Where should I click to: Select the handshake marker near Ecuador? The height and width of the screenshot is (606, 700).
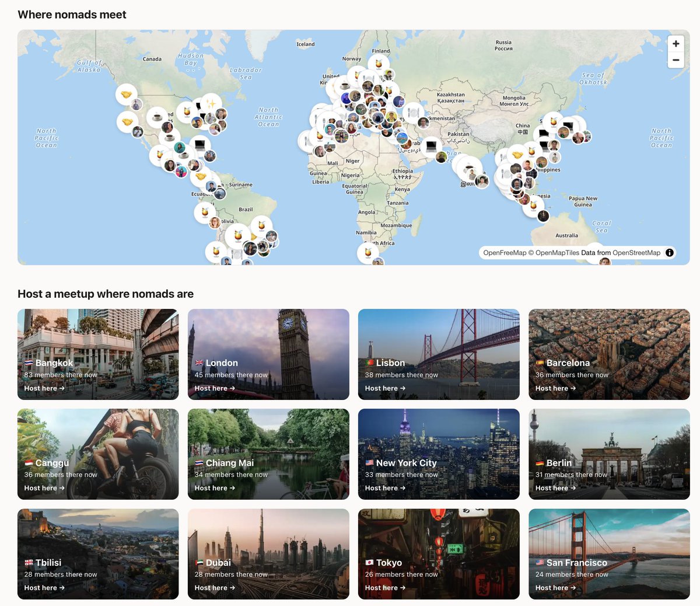[x=200, y=177]
